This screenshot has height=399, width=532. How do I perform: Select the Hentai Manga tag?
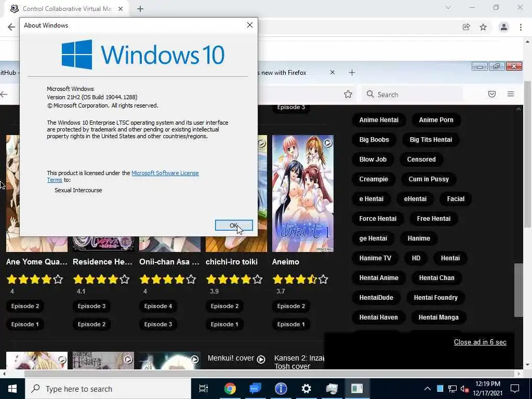coord(438,317)
